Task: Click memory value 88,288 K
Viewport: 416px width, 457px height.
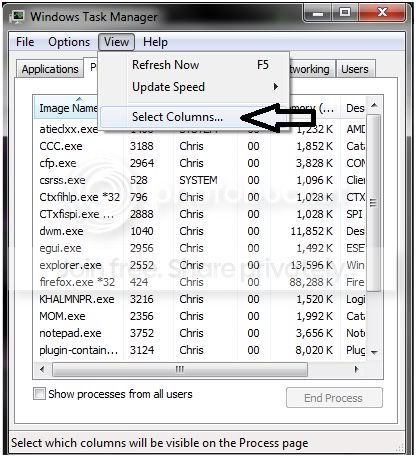Action: pos(311,282)
